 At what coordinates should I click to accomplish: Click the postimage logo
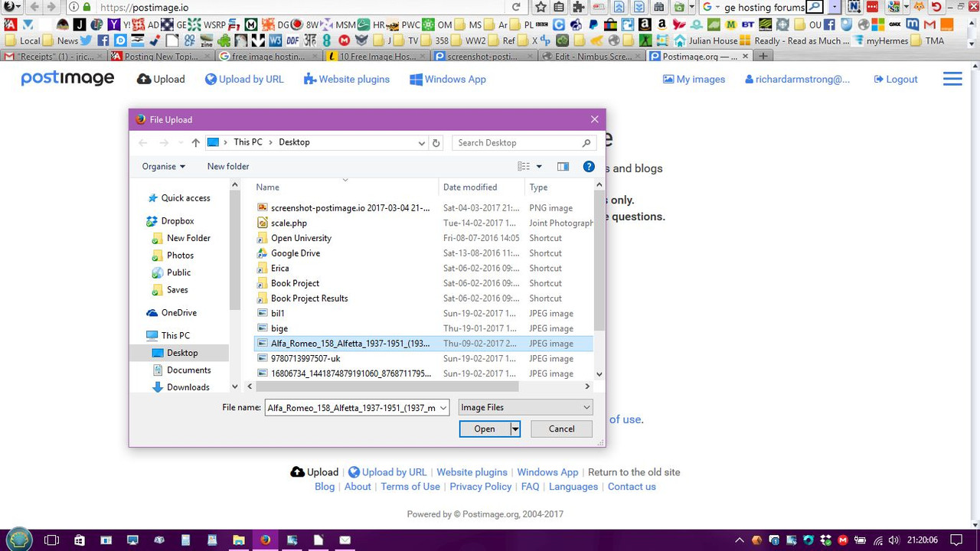click(x=67, y=79)
